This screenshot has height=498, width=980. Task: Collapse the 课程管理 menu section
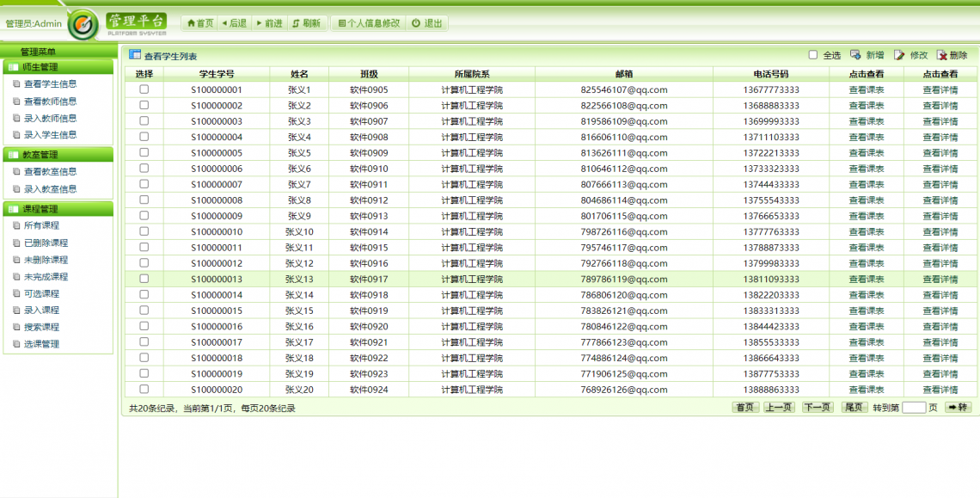pos(58,209)
